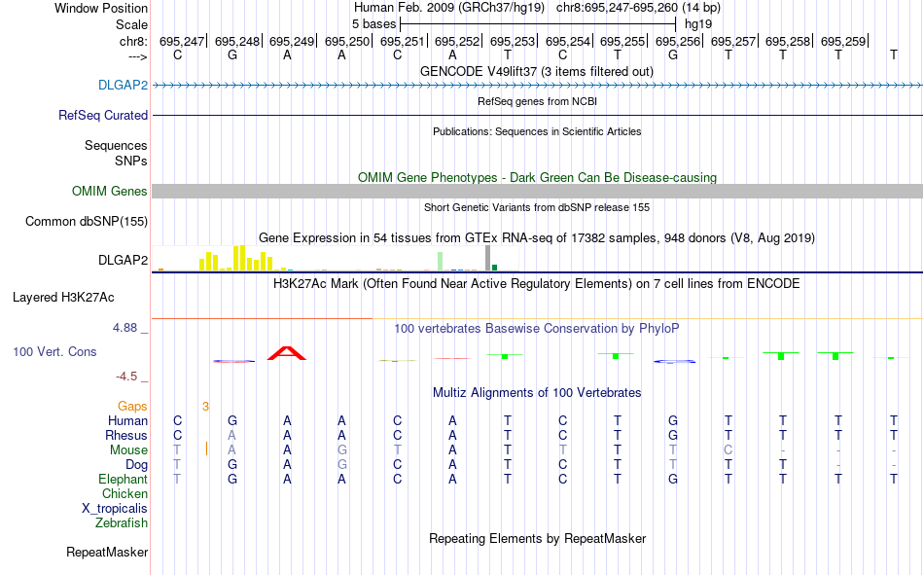Click the sequence direction arrow --->

pos(138,56)
